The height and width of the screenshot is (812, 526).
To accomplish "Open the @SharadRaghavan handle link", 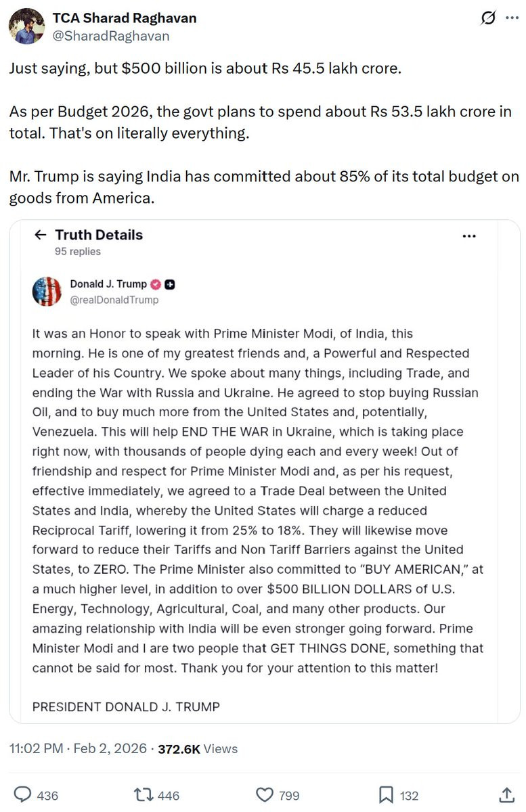I will 111,36.
